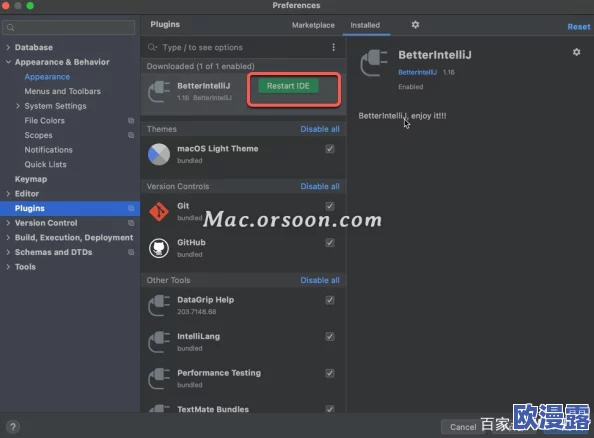Click the plugin search magnifier icon

(152, 47)
